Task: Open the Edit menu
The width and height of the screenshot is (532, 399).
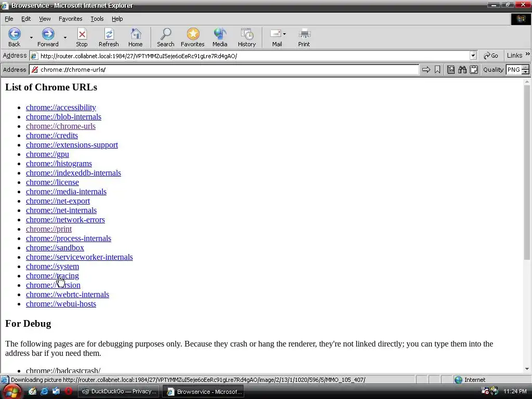Action: (26, 19)
